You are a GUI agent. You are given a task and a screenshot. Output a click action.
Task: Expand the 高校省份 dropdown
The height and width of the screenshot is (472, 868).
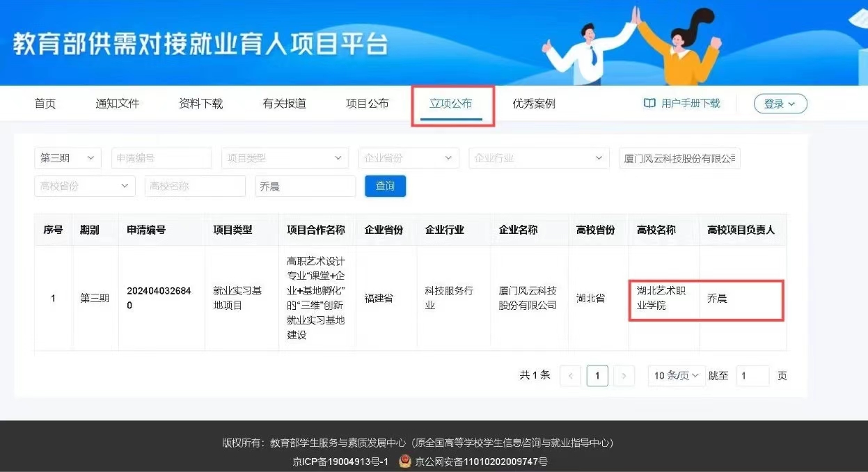84,187
